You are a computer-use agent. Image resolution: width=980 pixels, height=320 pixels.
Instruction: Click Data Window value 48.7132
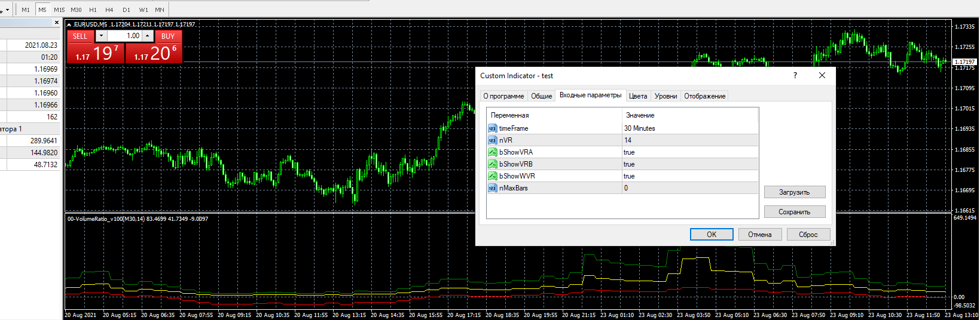pyautogui.click(x=45, y=165)
